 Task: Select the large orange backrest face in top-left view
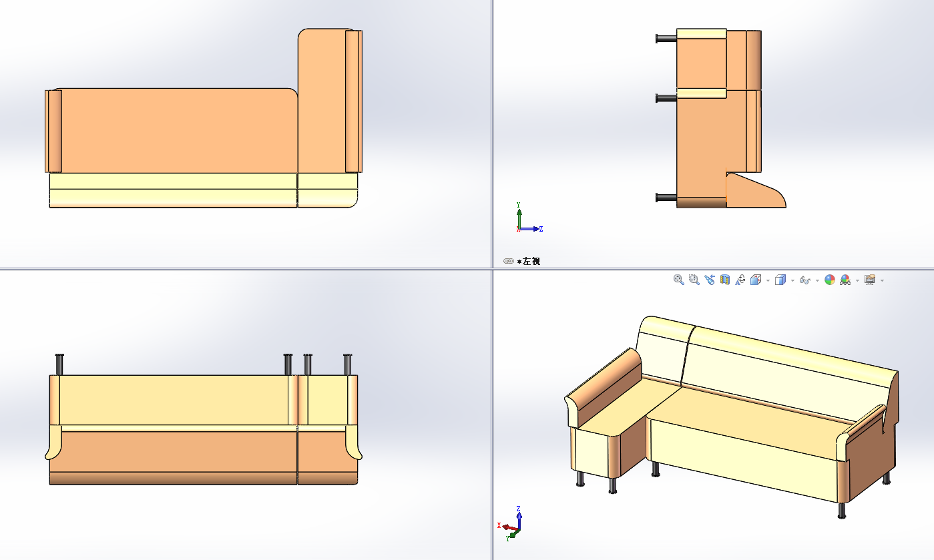[x=180, y=131]
